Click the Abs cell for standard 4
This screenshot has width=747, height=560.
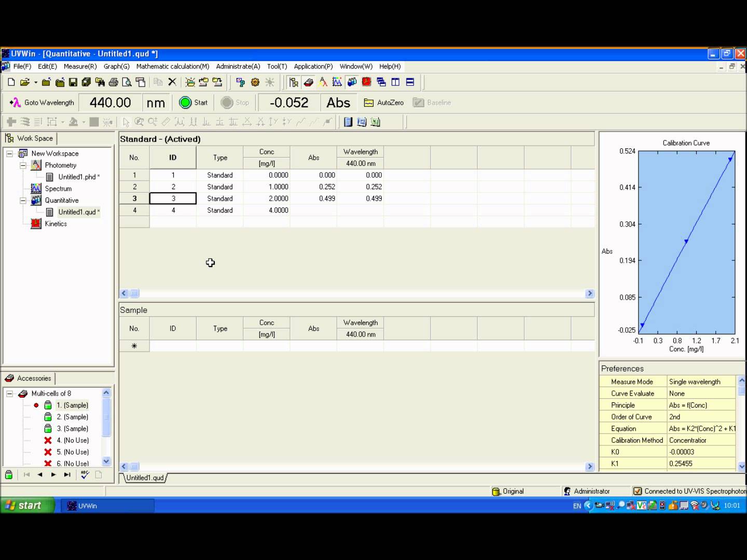coord(313,211)
